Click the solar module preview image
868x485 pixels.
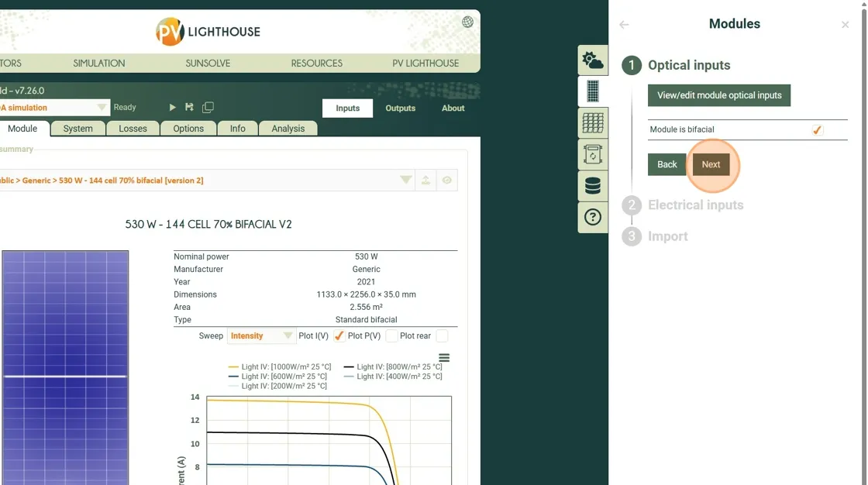tap(65, 364)
